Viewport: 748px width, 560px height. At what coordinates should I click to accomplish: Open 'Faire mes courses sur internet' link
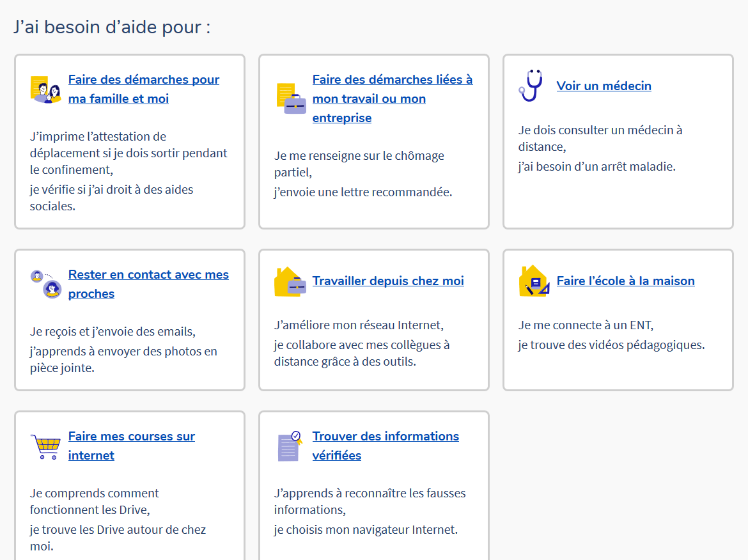pos(131,446)
